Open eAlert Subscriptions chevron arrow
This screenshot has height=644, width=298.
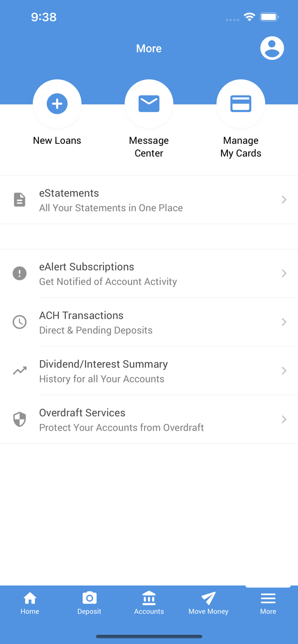pyautogui.click(x=284, y=273)
